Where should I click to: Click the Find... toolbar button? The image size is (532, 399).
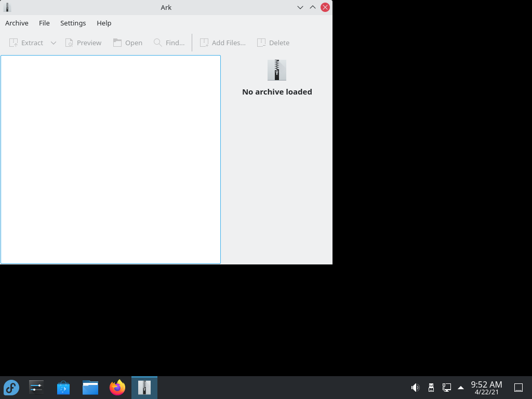169,43
